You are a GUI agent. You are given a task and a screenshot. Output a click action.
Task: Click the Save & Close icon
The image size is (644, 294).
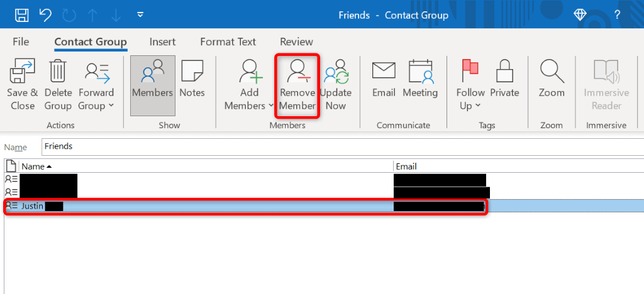click(x=23, y=73)
